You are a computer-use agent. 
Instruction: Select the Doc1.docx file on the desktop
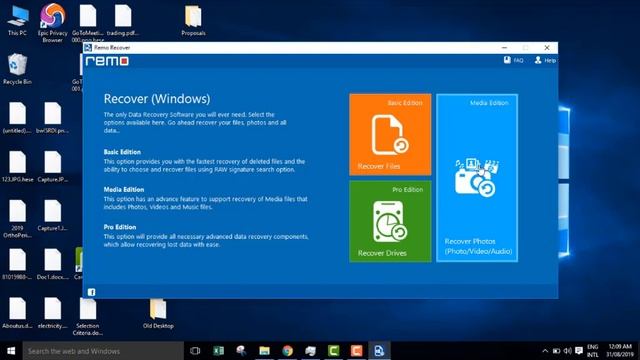(53, 264)
